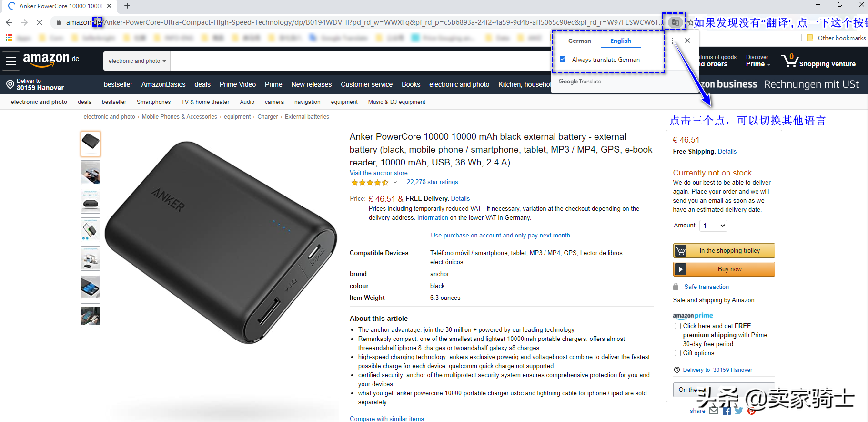
Task: Stop loading the page
Action: (40, 22)
